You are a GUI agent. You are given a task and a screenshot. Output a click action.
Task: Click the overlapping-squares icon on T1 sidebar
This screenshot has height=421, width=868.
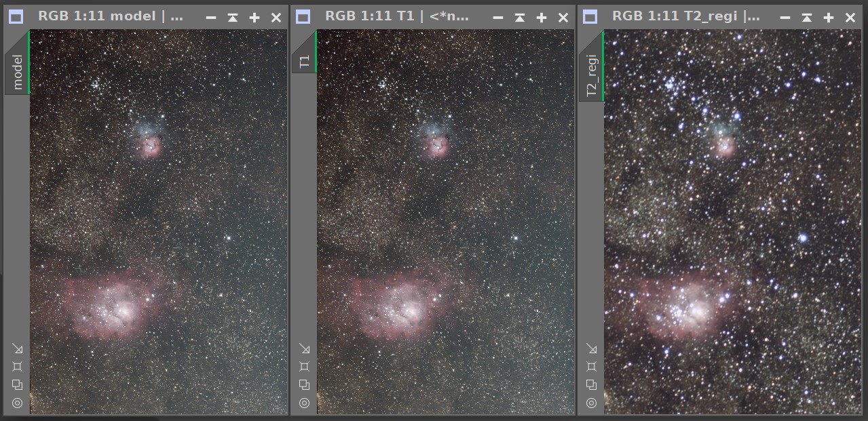coord(305,384)
